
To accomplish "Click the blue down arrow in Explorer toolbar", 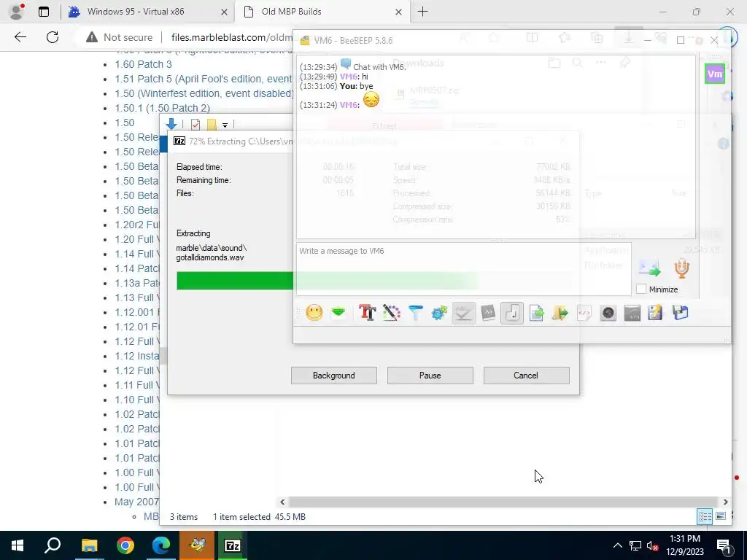I will click(x=171, y=124).
